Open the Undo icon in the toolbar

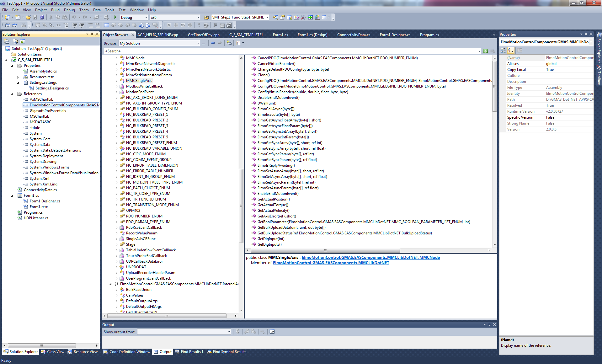click(x=74, y=17)
